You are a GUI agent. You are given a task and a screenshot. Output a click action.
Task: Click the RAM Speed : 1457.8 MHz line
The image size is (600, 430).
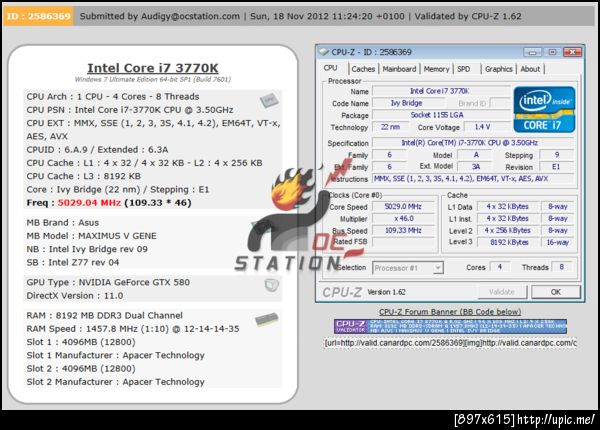[133, 329]
